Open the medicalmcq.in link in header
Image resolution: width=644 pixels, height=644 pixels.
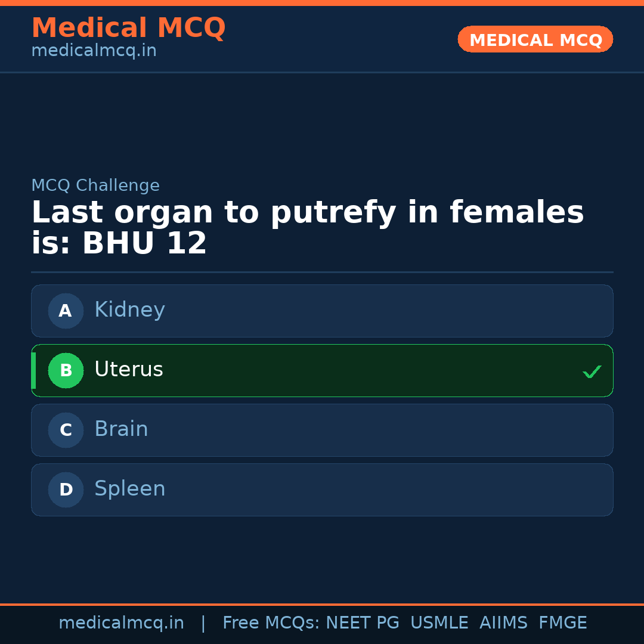coord(94,50)
